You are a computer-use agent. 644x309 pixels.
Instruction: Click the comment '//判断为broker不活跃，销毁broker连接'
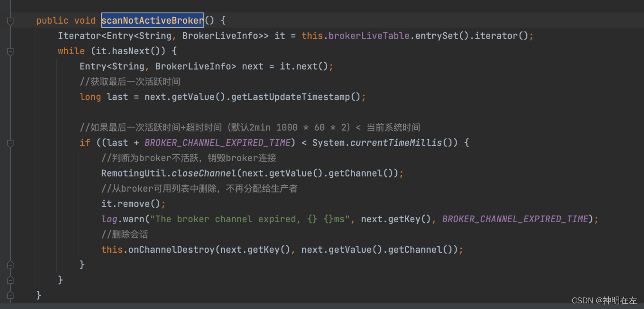pos(188,158)
